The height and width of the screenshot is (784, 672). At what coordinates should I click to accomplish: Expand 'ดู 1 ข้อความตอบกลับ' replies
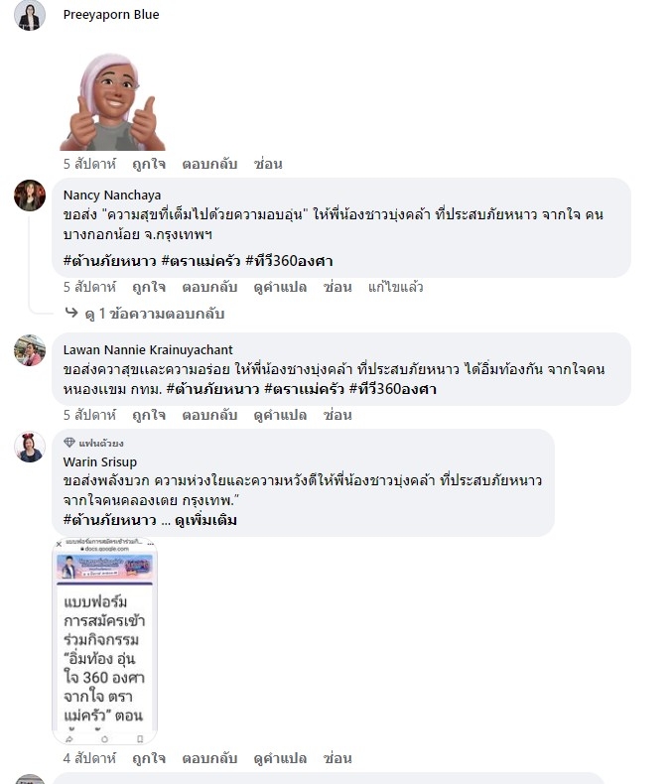[155, 314]
